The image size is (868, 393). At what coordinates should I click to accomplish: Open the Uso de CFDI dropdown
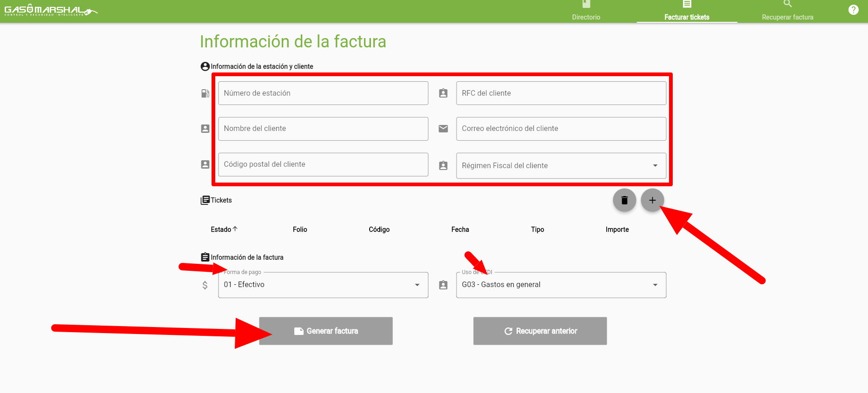click(x=561, y=285)
